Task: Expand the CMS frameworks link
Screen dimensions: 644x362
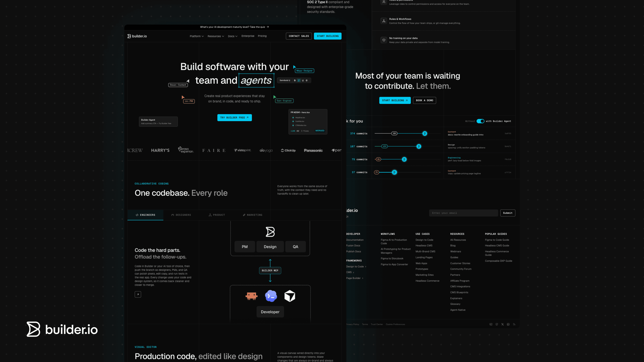Action: click(x=350, y=272)
